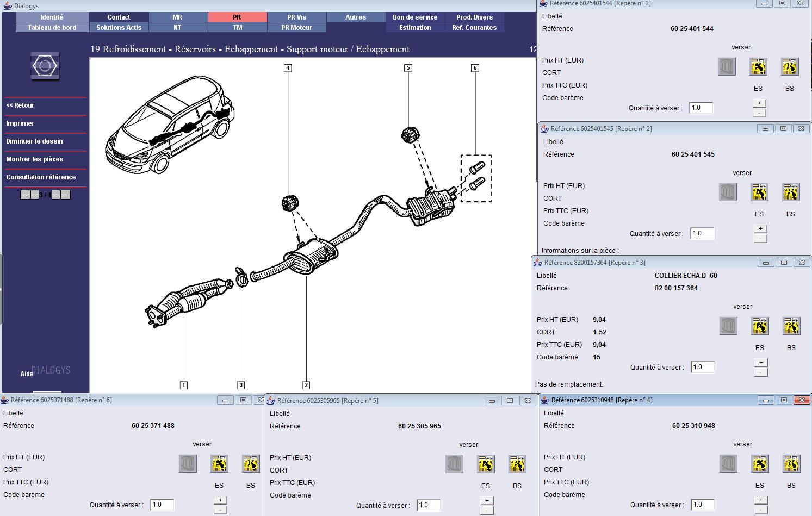Click the ES icon in Repère n° 1 window
812x516 pixels.
click(758, 67)
